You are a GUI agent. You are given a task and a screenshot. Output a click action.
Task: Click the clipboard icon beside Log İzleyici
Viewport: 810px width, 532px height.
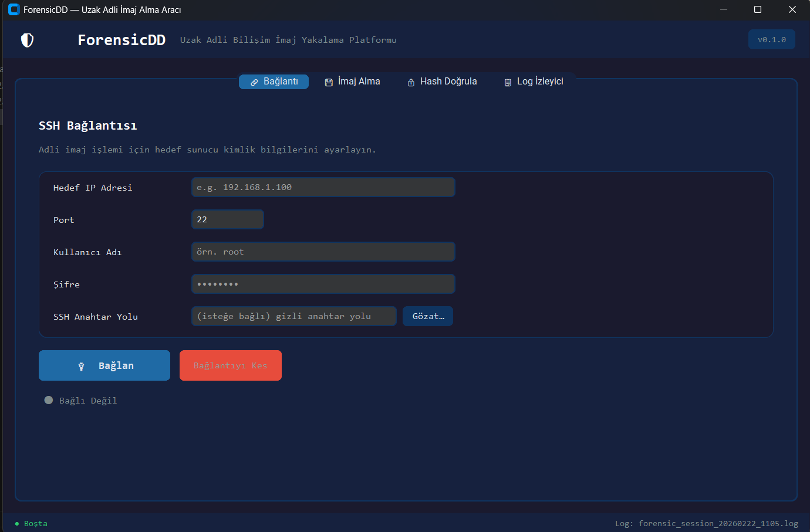pos(508,82)
